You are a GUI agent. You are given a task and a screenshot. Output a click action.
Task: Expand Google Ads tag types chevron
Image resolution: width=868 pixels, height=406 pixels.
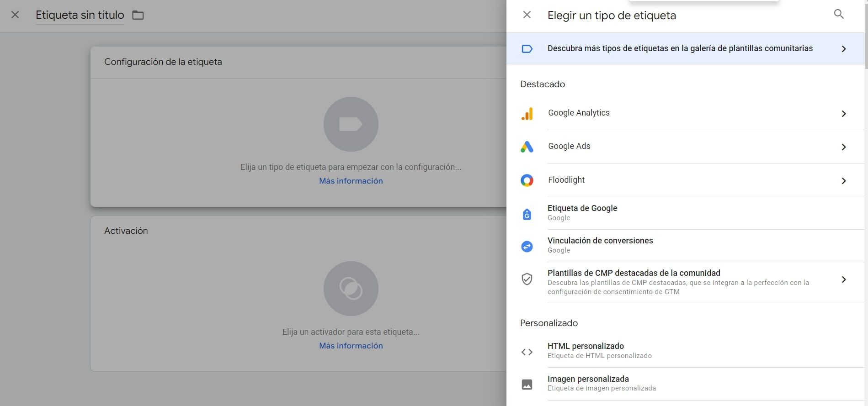click(844, 147)
